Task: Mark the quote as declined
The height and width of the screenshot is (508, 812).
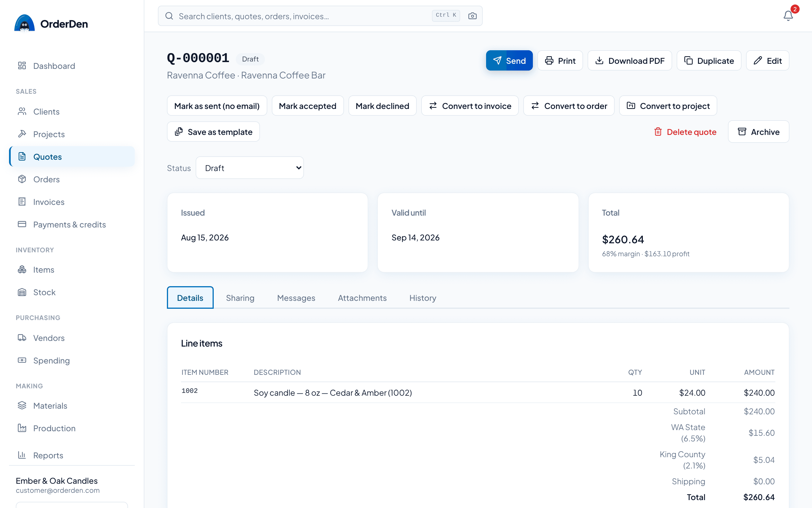Action: [x=382, y=106]
